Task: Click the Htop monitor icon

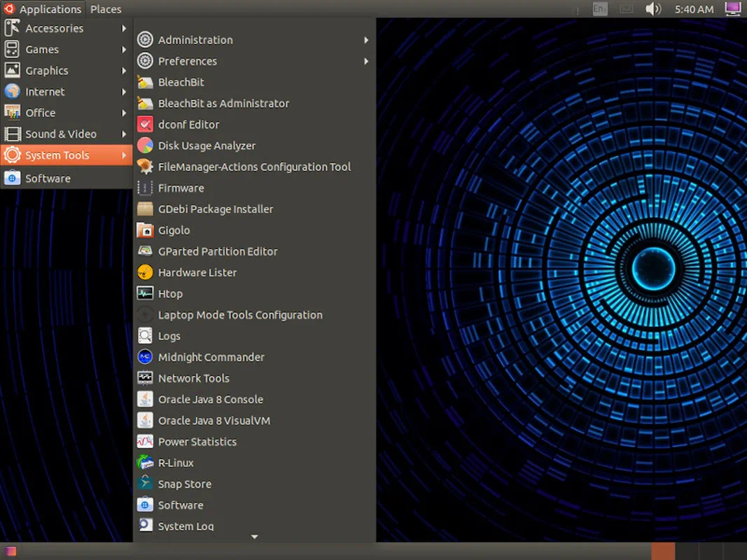Action: [145, 294]
